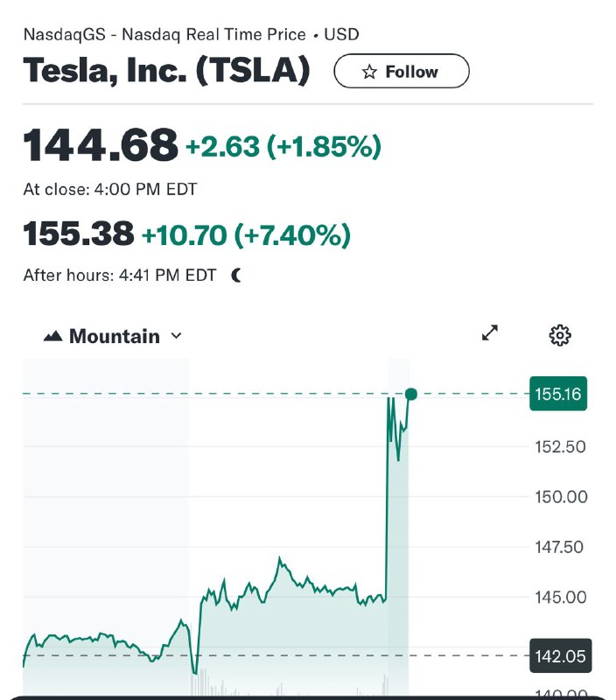
Task: Click the Tesla, Inc. (TSLA) heading
Action: click(166, 71)
